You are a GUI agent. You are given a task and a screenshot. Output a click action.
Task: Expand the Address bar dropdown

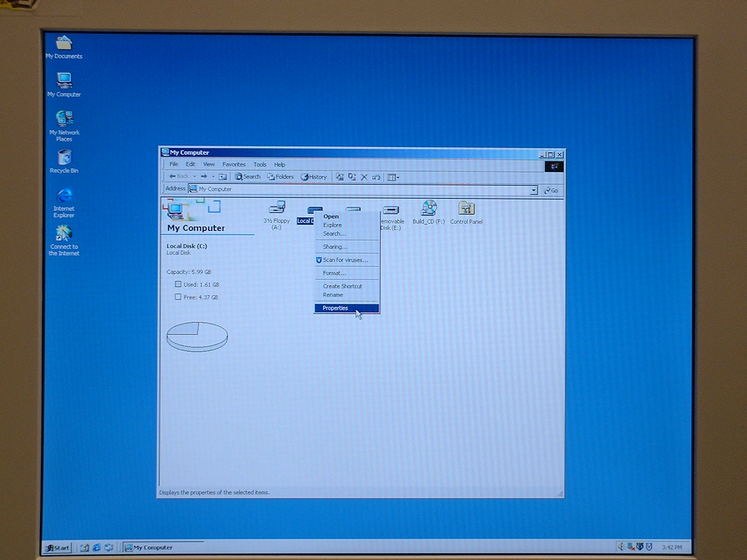pyautogui.click(x=534, y=190)
